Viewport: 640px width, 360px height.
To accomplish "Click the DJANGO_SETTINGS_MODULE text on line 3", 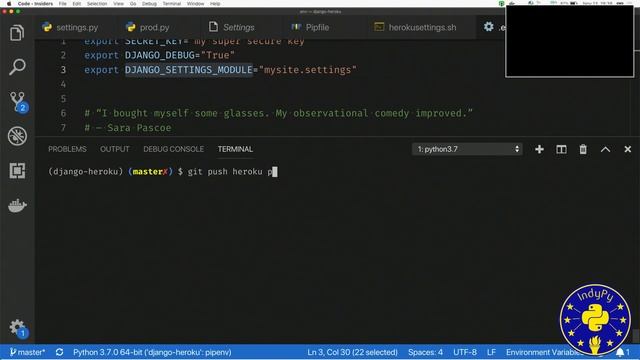I will point(189,70).
